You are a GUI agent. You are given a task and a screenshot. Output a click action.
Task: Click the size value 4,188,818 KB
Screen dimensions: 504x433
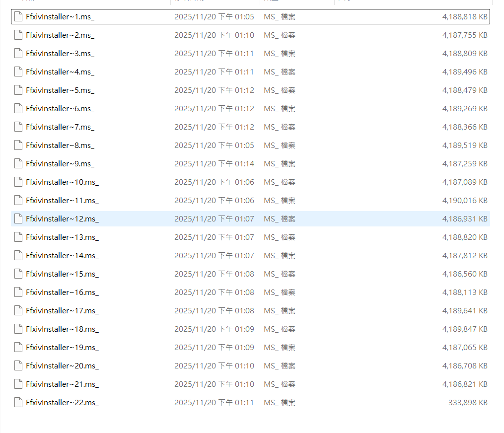coord(465,17)
